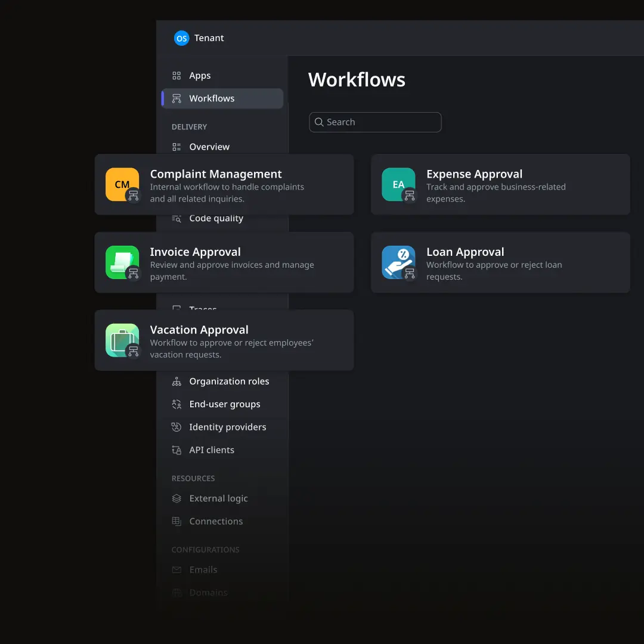
Task: Click the End-user groups icon
Action: tap(176, 404)
